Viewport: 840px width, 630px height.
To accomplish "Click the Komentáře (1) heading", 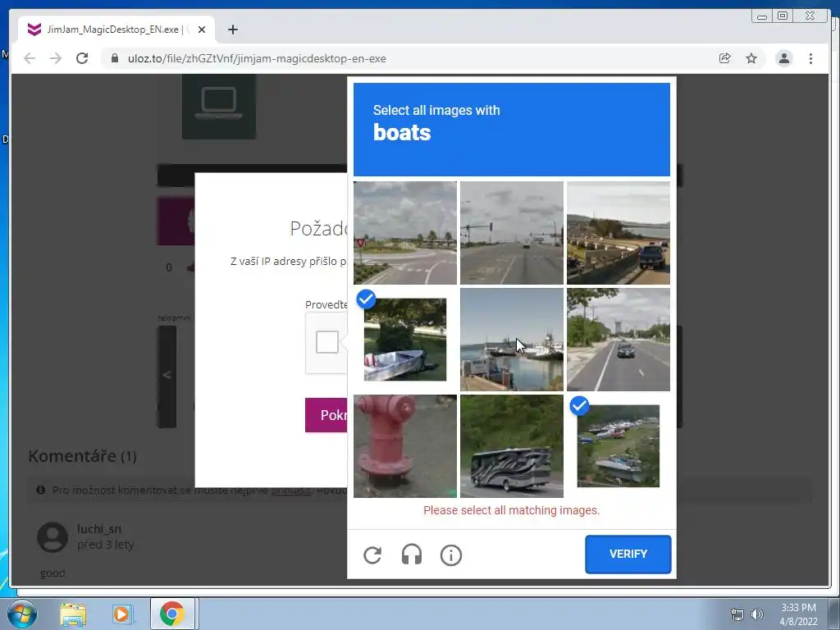I will point(83,456).
